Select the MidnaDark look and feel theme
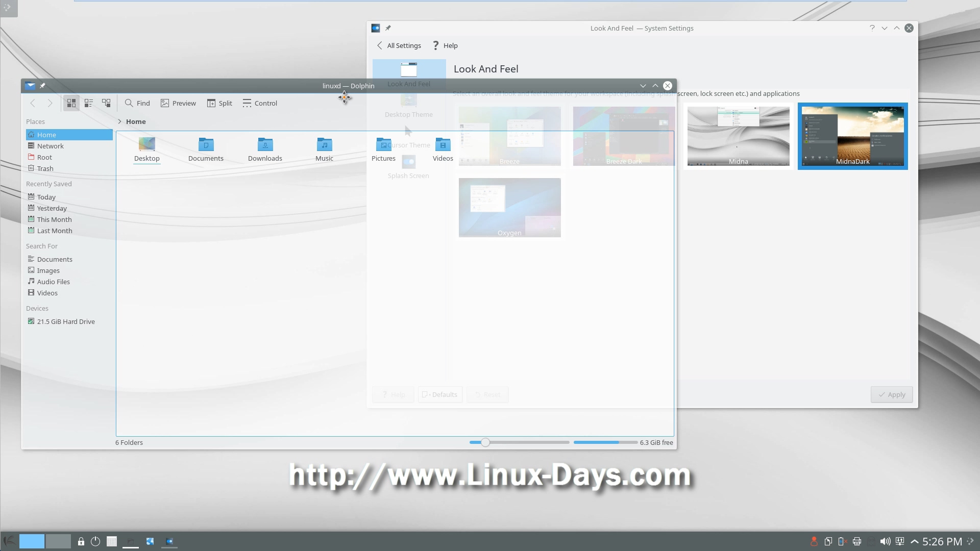The image size is (980, 551). pyautogui.click(x=853, y=136)
